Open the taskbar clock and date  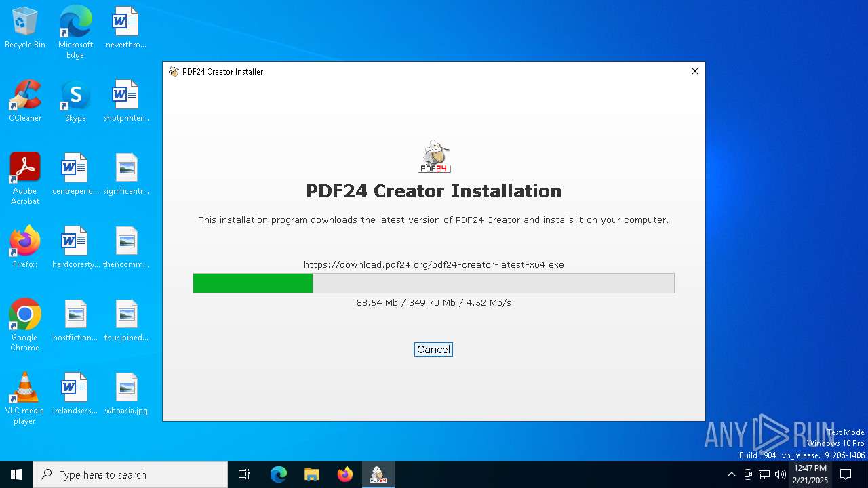[x=810, y=474]
